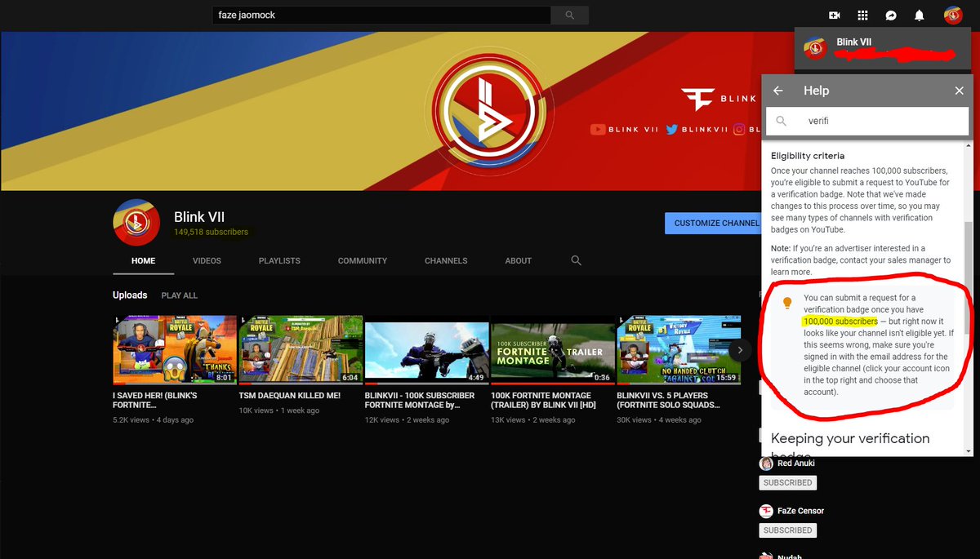Select the HOME channel tab
Viewport: 980px width, 559px height.
[143, 260]
